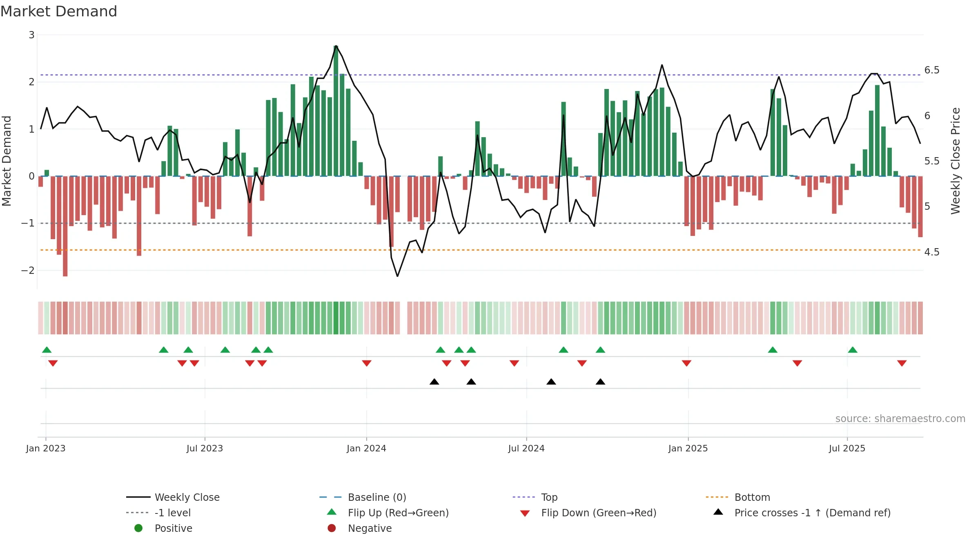Toggle the Positive legend label
Screen dimensions: 980x551
coord(174,528)
